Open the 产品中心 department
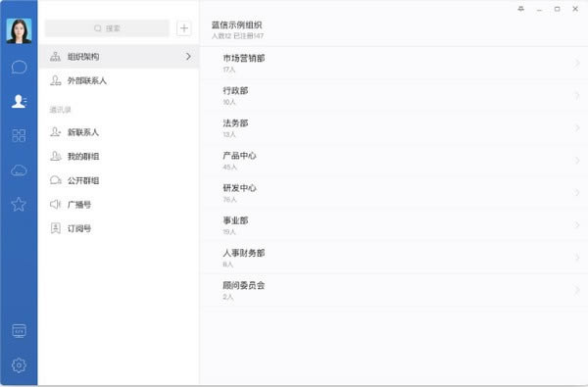The height and width of the screenshot is (387, 588). (394, 160)
